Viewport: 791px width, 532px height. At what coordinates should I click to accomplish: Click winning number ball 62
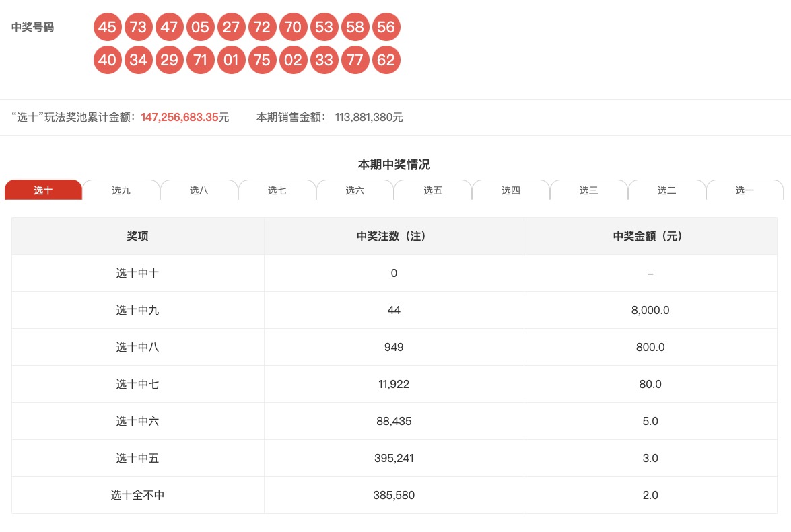click(x=386, y=61)
